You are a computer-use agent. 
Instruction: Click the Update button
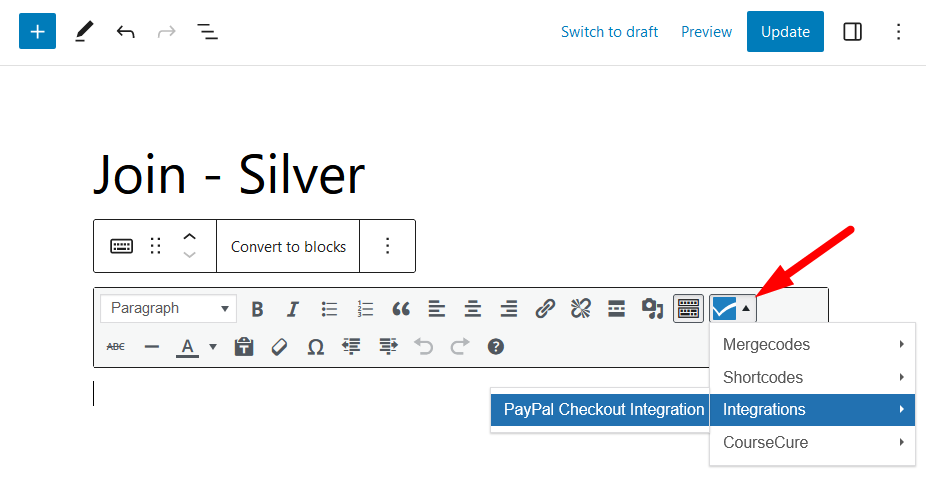(785, 31)
